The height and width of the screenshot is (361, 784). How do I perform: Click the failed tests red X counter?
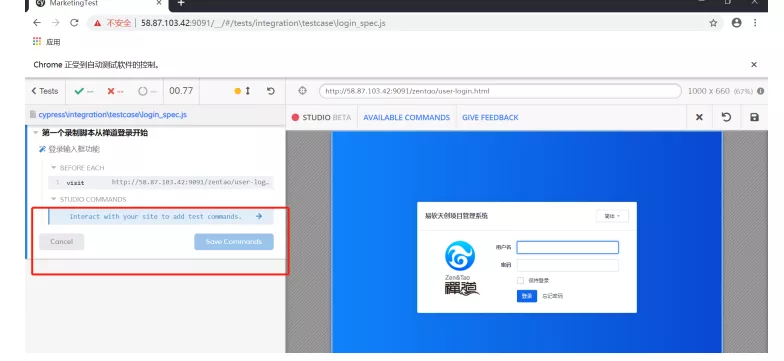click(115, 91)
